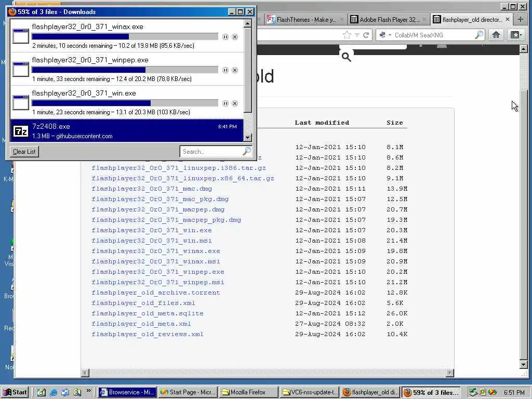Expand the quick launch chevron on taskbar
Viewport: 532px width, 399px height.
88,391
